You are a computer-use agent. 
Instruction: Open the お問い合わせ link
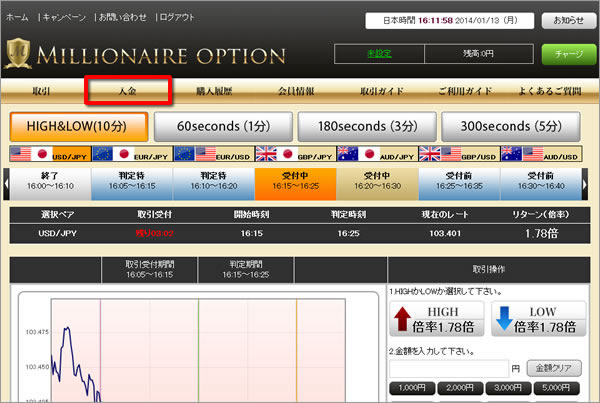coord(122,17)
